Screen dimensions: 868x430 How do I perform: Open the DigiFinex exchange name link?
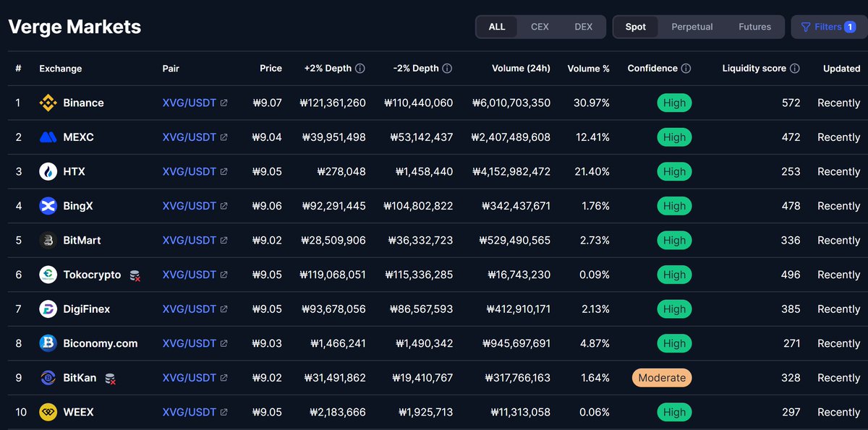(x=87, y=309)
